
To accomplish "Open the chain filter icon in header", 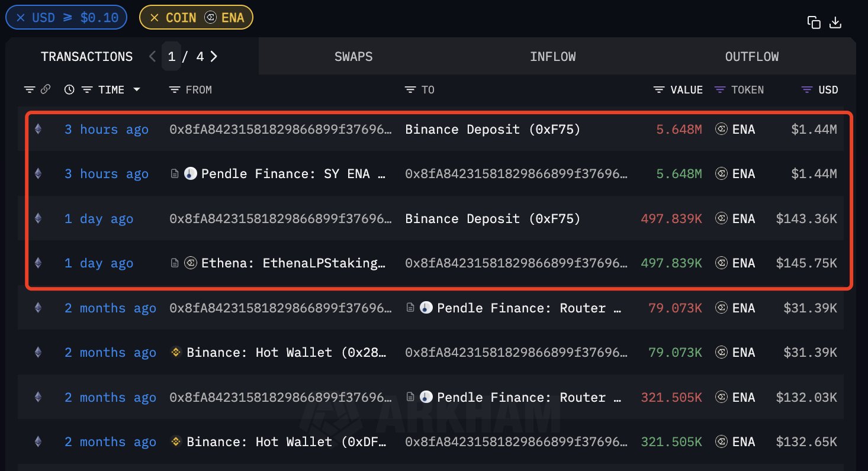I will [x=30, y=90].
